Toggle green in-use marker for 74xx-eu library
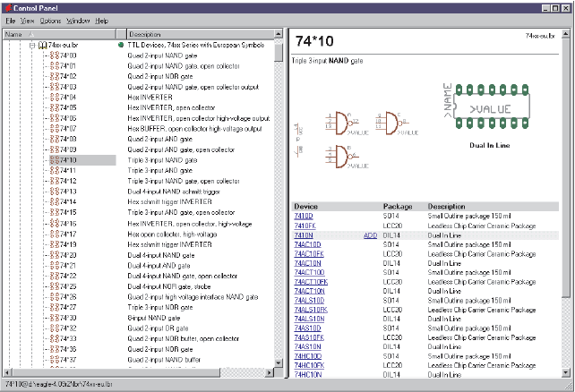The image size is (575, 392). (121, 45)
